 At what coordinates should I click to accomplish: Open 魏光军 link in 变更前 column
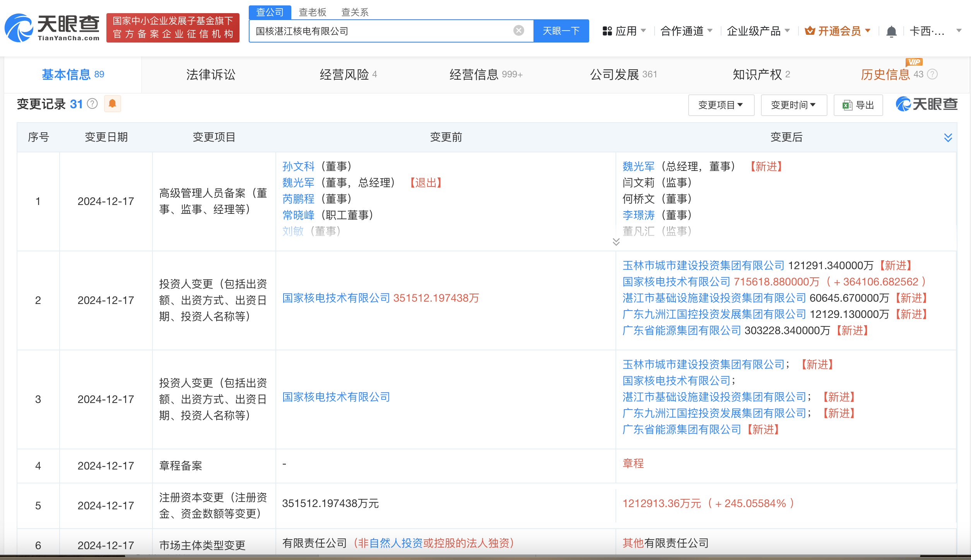click(x=298, y=183)
